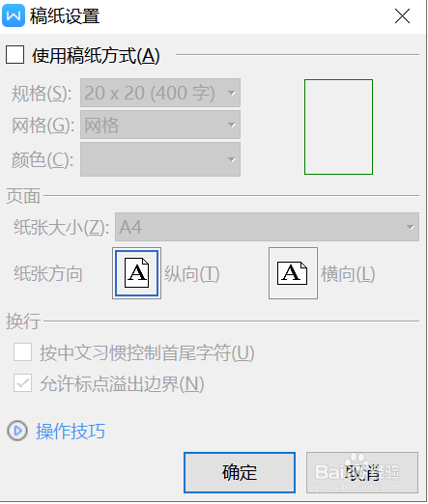Click the play icon beside 操作技巧
The image size is (428, 504).
click(17, 431)
